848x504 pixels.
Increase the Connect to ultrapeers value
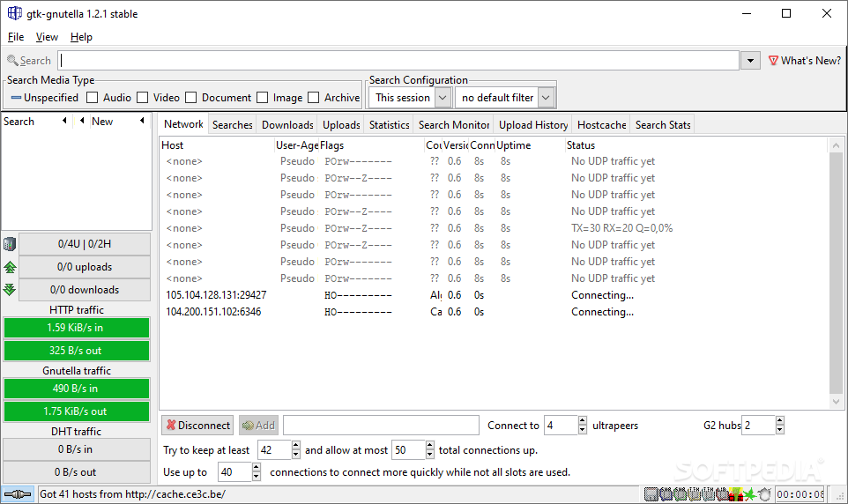[x=583, y=420]
